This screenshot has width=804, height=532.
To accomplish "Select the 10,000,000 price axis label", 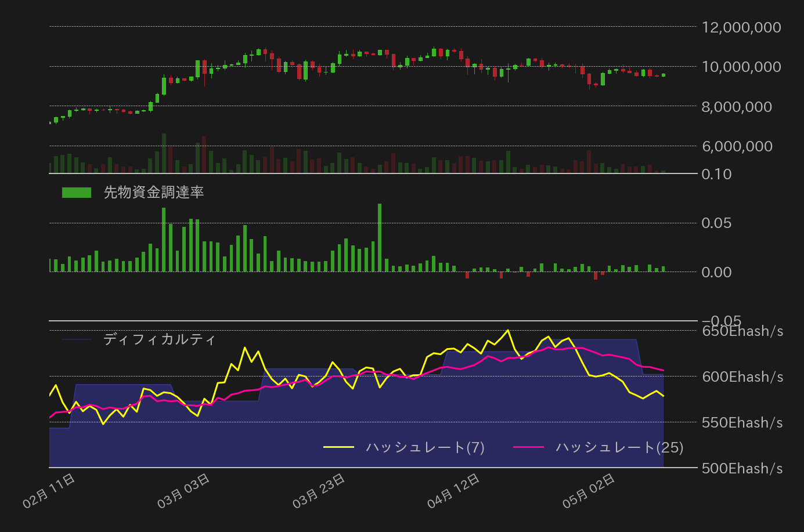I will coord(741,67).
